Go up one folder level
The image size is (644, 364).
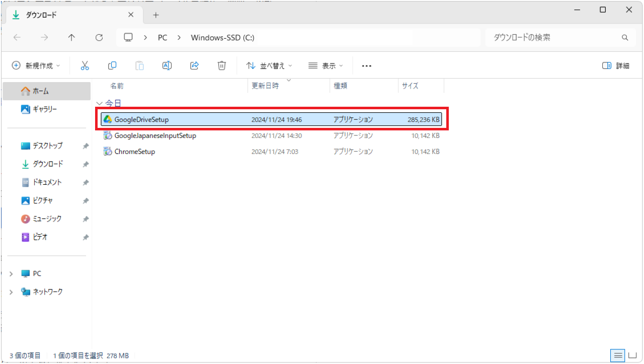(x=71, y=38)
